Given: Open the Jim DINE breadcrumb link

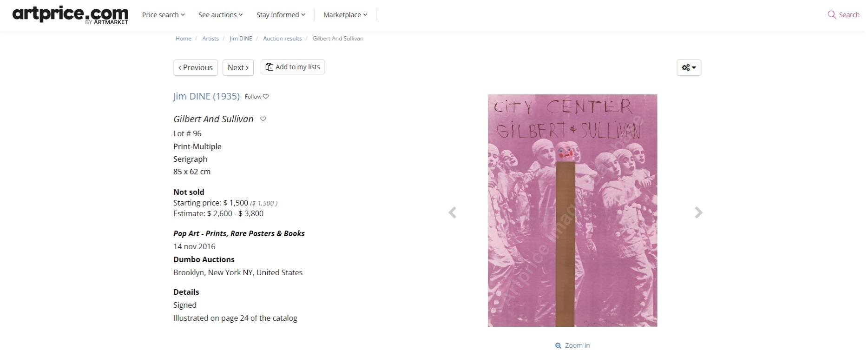Looking at the screenshot, I should point(241,39).
